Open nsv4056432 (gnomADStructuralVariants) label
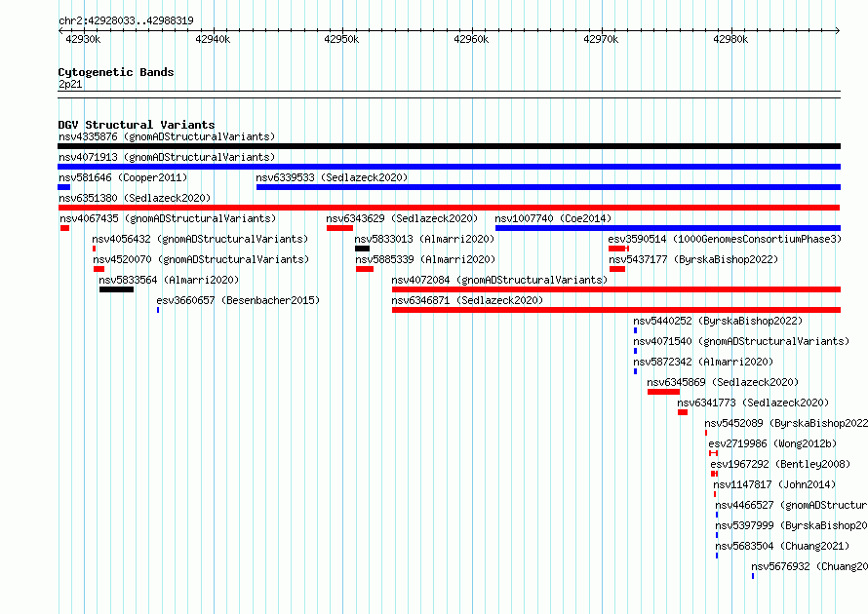868x614 pixels. click(x=200, y=239)
